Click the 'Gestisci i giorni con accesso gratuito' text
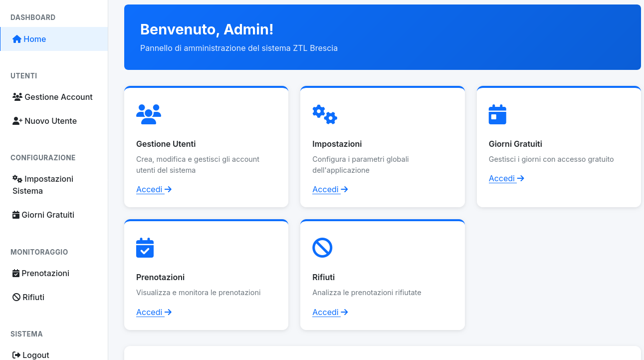644x360 pixels. pyautogui.click(x=551, y=159)
